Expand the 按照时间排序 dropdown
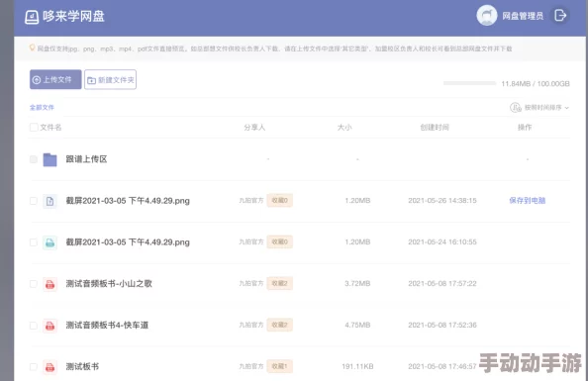Image resolution: width=588 pixels, height=381 pixels. coord(546,108)
